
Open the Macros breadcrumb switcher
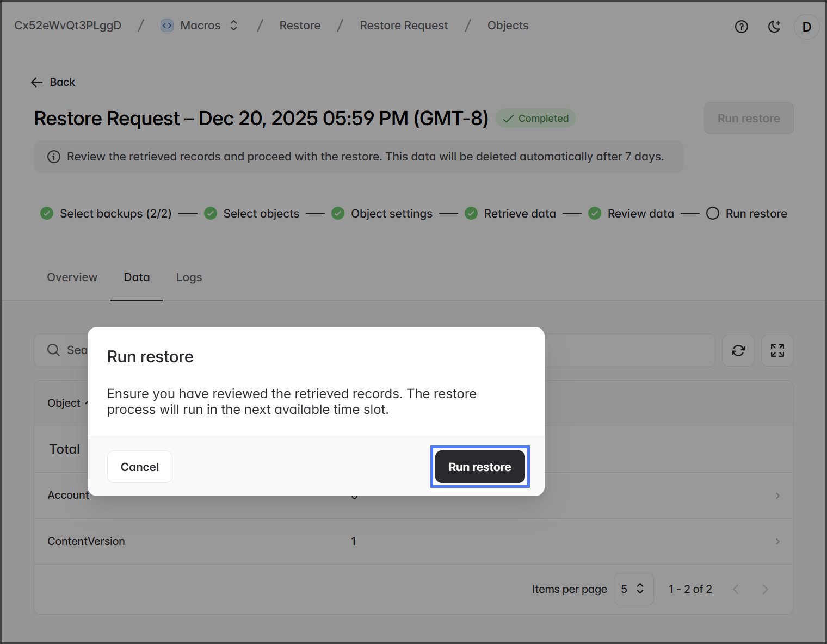233,26
